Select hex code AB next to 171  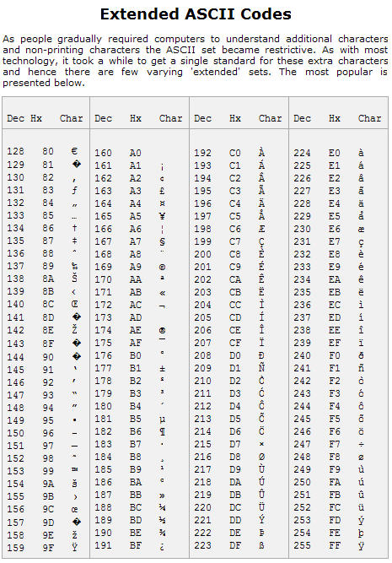pyautogui.click(x=135, y=292)
